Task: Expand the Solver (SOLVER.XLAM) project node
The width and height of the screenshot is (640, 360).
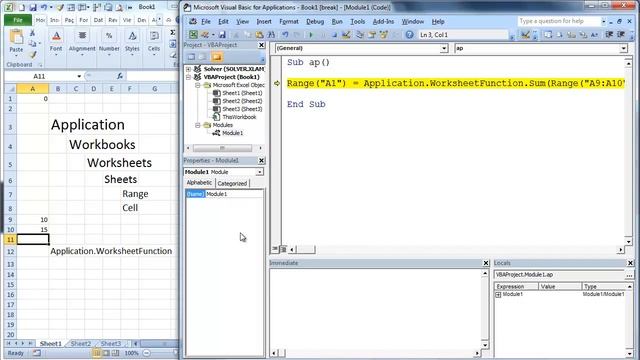Action: tap(189, 69)
